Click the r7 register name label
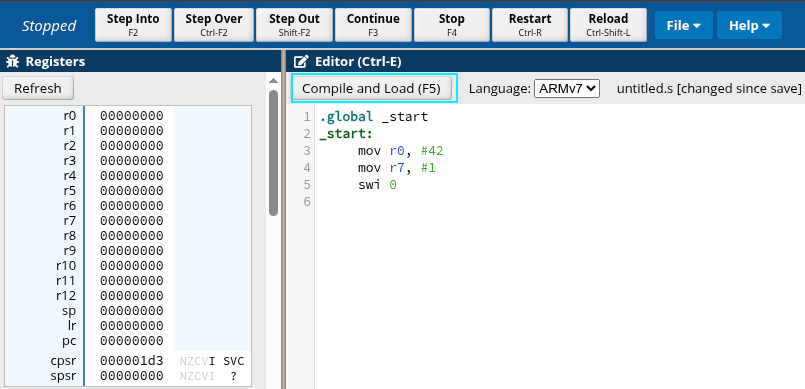 (70, 221)
